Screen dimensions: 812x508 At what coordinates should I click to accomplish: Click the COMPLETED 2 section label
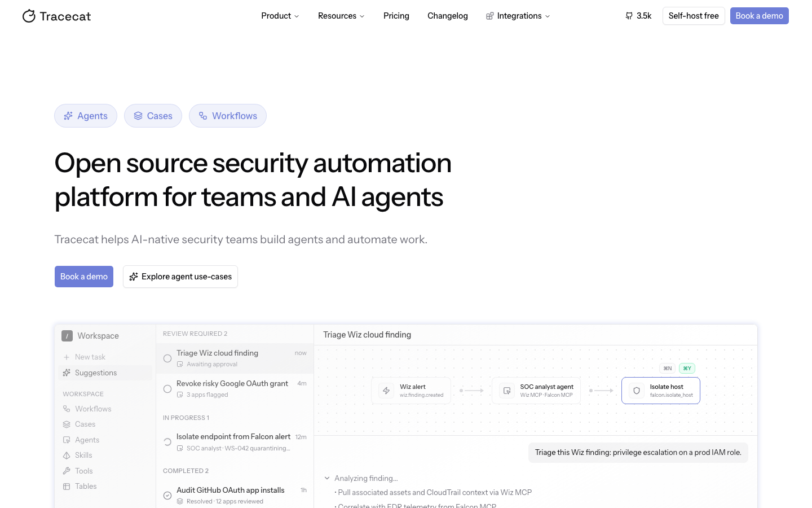click(x=186, y=471)
